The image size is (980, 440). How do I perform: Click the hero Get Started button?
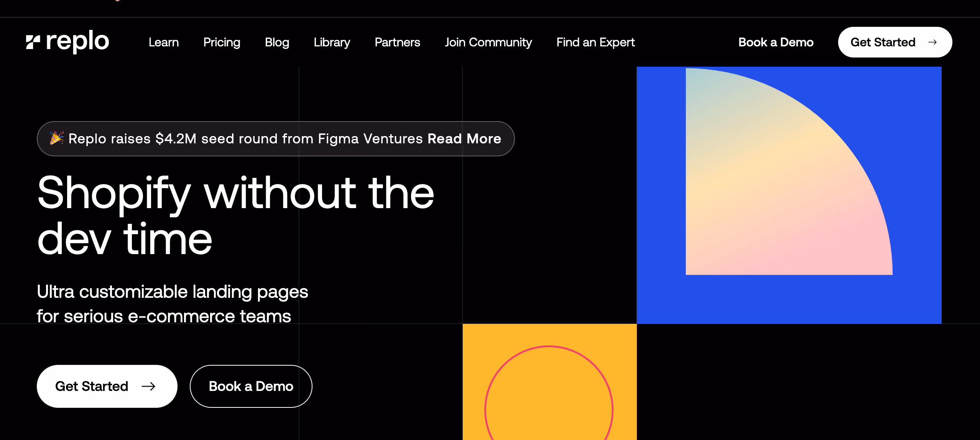[x=107, y=386]
